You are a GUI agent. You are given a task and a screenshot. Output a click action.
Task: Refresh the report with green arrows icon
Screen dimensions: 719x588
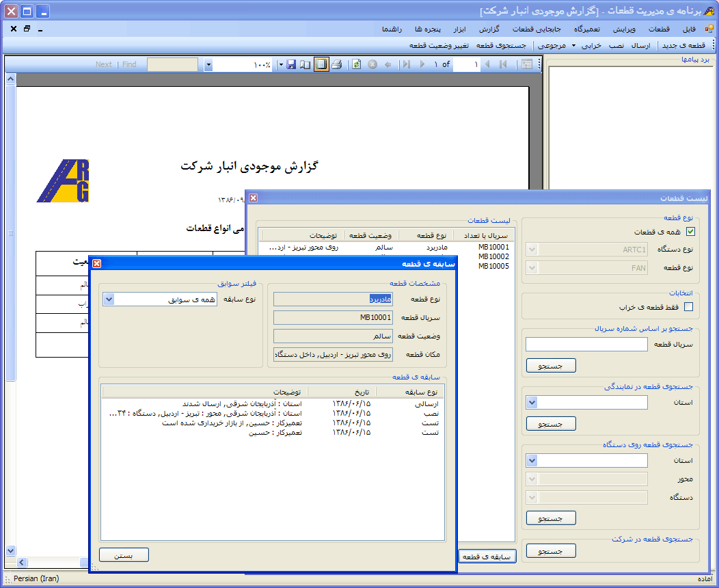(356, 65)
